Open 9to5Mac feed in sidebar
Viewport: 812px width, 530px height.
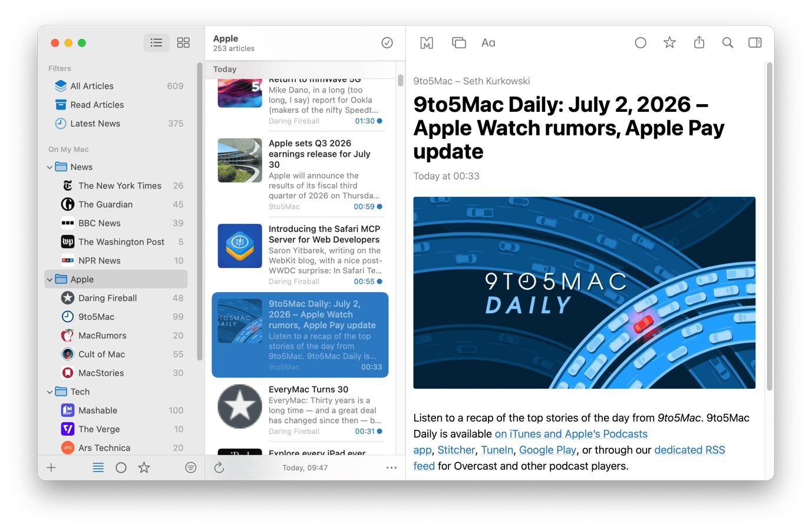coord(116,317)
